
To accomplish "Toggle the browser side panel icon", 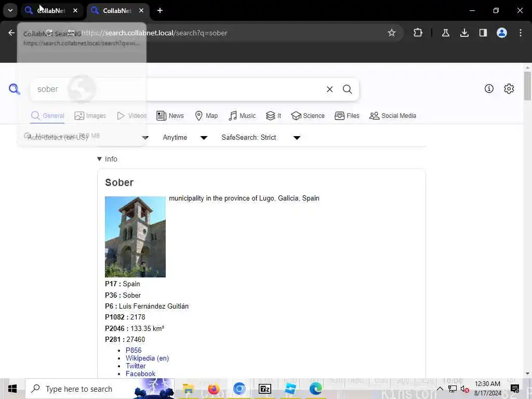I will (483, 33).
